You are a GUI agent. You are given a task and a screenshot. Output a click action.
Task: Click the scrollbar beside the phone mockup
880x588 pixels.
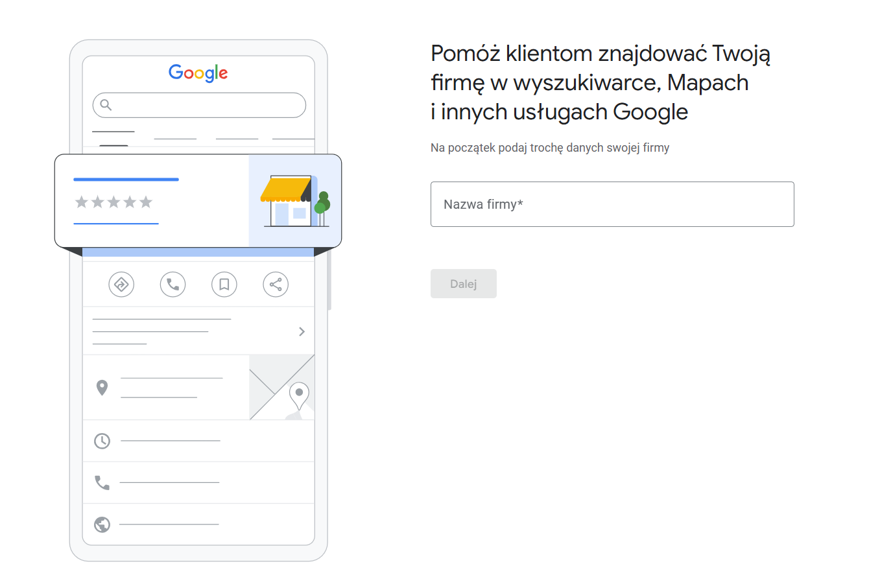(329, 280)
